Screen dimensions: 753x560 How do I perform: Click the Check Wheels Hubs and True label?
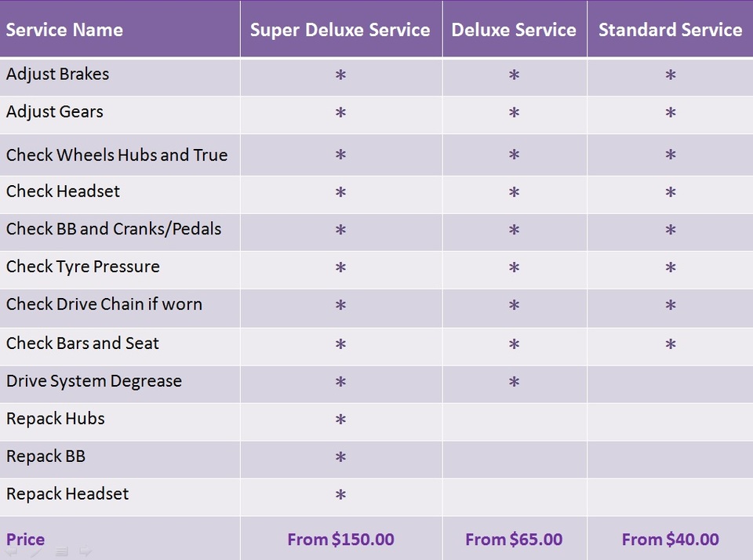tap(117, 155)
